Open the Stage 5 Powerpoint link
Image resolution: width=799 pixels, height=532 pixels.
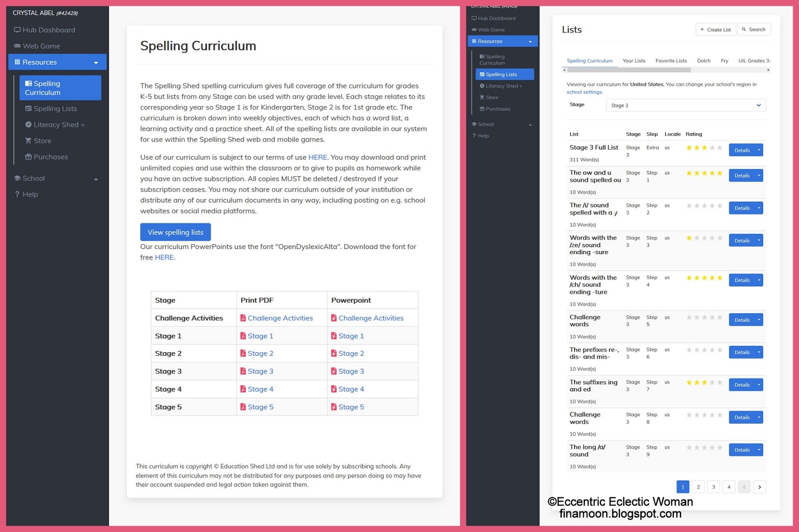point(351,407)
